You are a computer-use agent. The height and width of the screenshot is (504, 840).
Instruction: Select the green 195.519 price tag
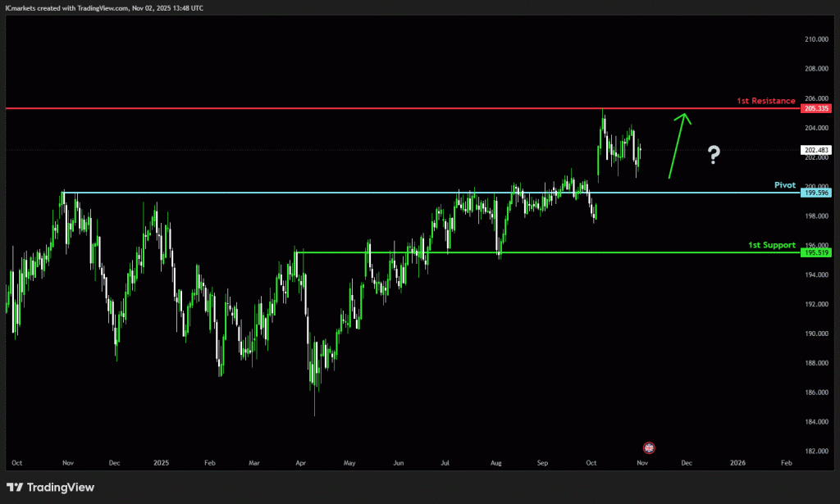(815, 253)
